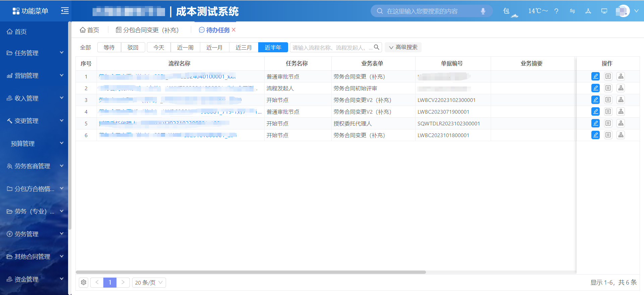Expand 高级搜索 advanced search
644x295 pixels.
click(x=403, y=48)
